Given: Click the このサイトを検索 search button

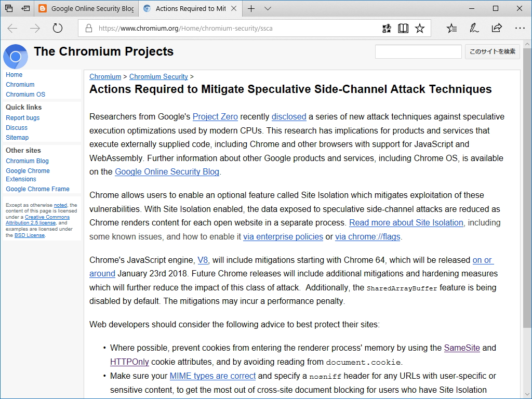Looking at the screenshot, I should [492, 51].
